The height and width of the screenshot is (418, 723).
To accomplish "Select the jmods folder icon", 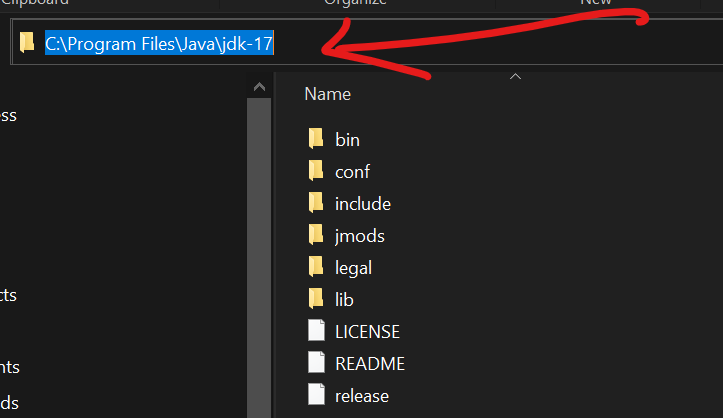I will tap(316, 235).
